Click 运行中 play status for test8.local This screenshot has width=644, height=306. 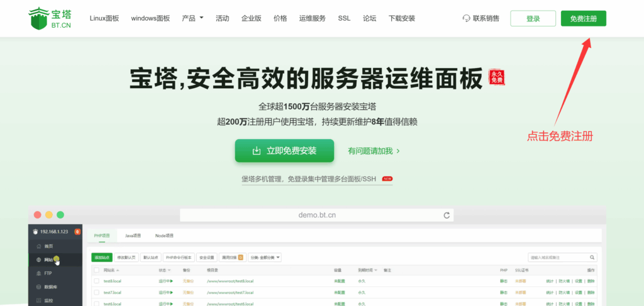[166, 281]
